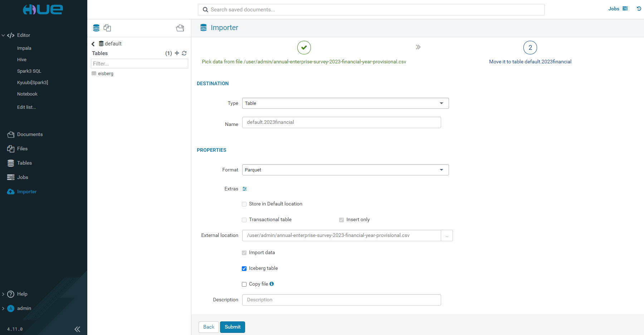
Task: Click the search magnifier icon
Action: pyautogui.click(x=205, y=10)
